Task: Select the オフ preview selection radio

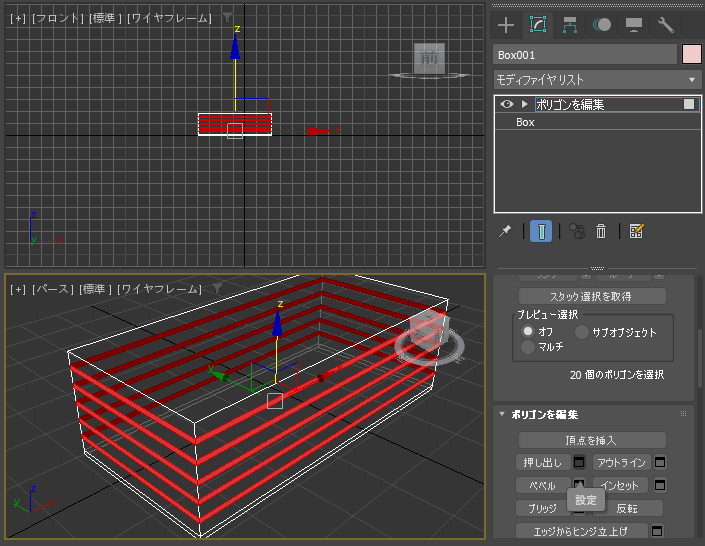Action: [528, 331]
